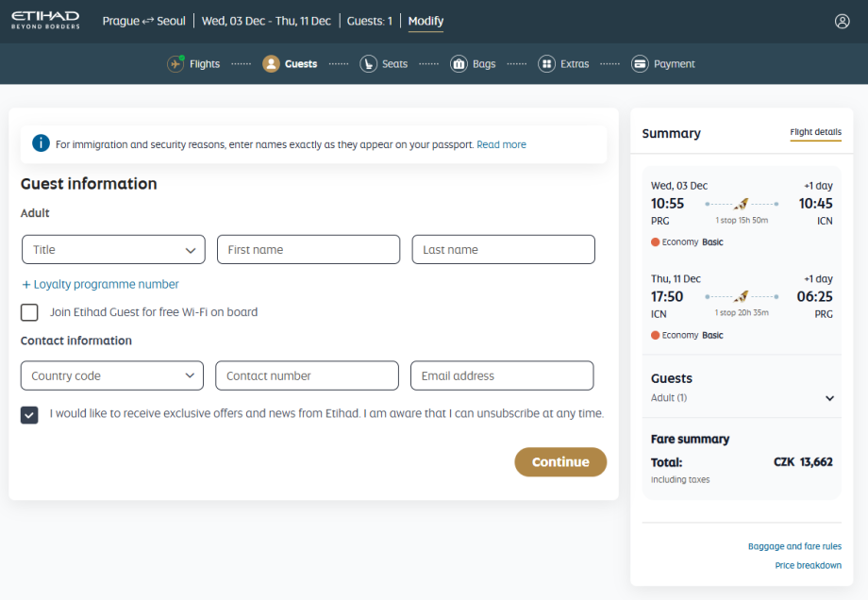
Task: Click the Guests step person icon
Action: tap(271, 64)
